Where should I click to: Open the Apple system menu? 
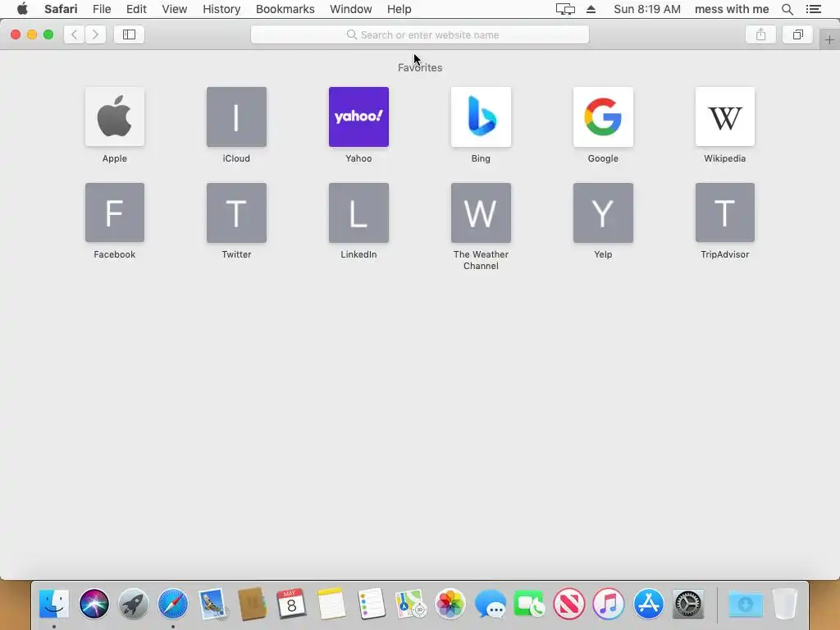tap(22, 9)
